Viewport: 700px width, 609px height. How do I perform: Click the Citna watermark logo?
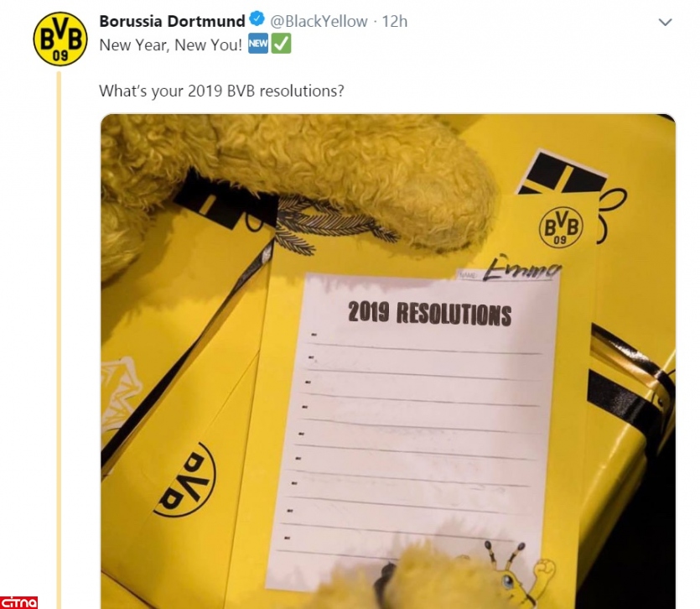(x=18, y=602)
